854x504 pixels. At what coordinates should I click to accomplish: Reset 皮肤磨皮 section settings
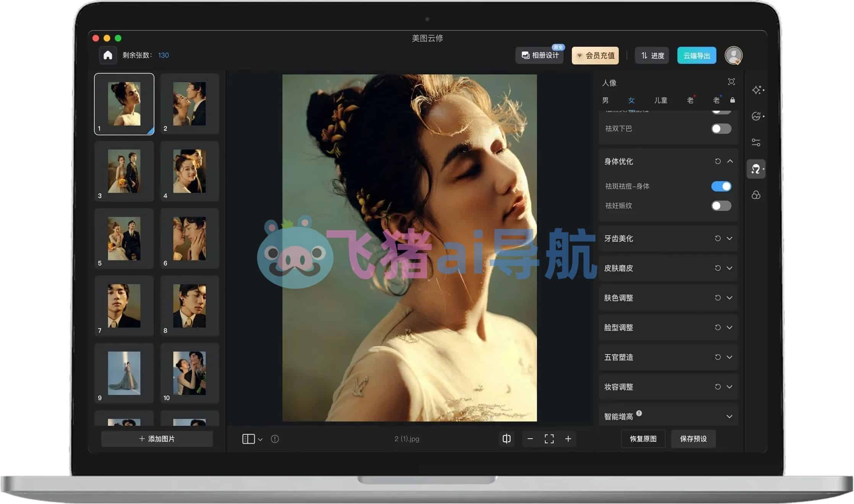point(718,268)
